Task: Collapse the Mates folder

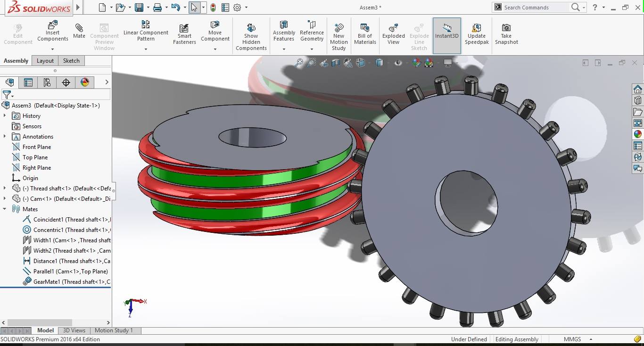Action: click(x=5, y=209)
